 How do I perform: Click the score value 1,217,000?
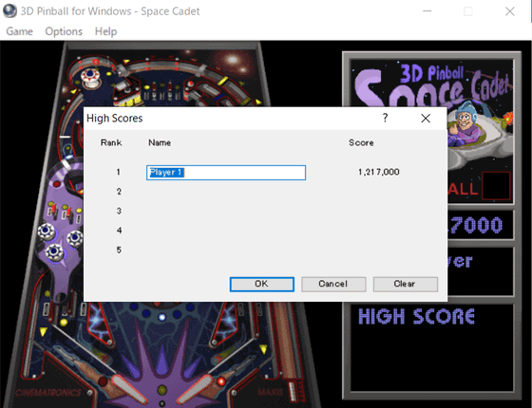(379, 172)
